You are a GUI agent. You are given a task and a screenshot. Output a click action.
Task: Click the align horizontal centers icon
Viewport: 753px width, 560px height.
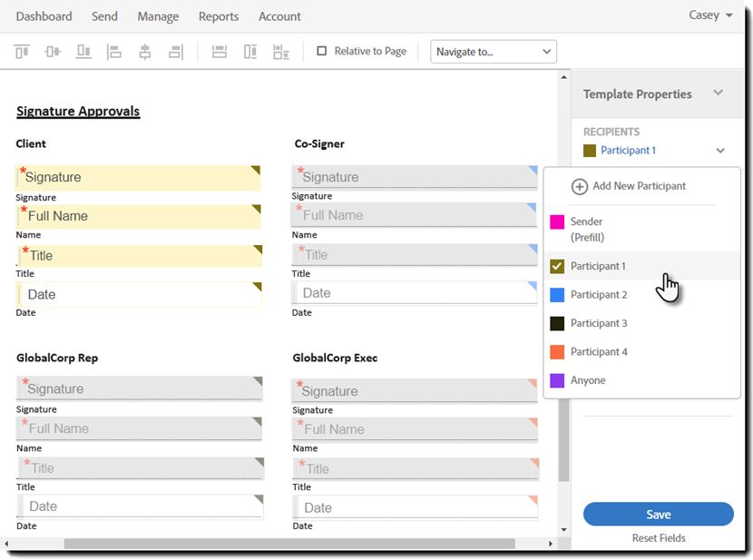[x=145, y=52]
